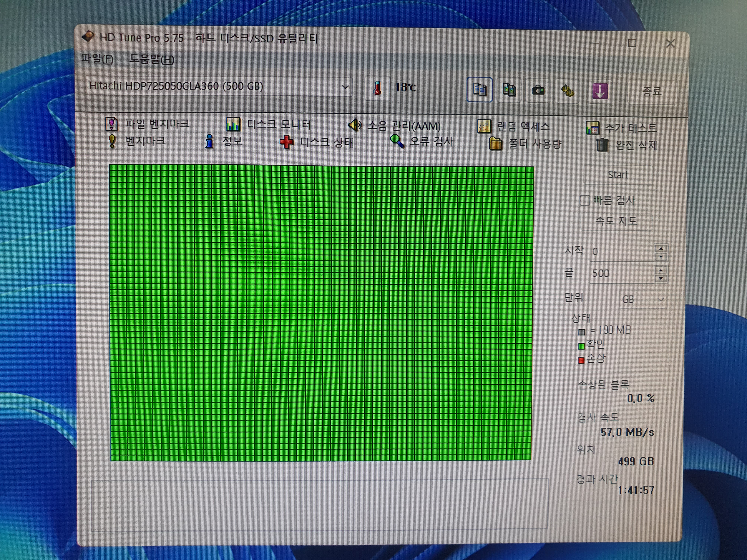The image size is (747, 560).
Task: Click the 57.0 MB/s scan speed value
Action: [x=627, y=432]
